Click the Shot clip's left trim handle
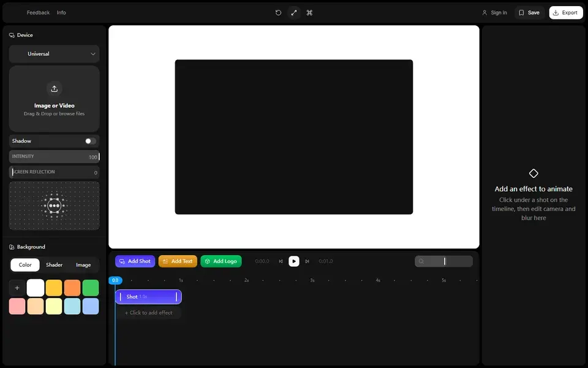Screen dimensions: 588x368 [121, 297]
